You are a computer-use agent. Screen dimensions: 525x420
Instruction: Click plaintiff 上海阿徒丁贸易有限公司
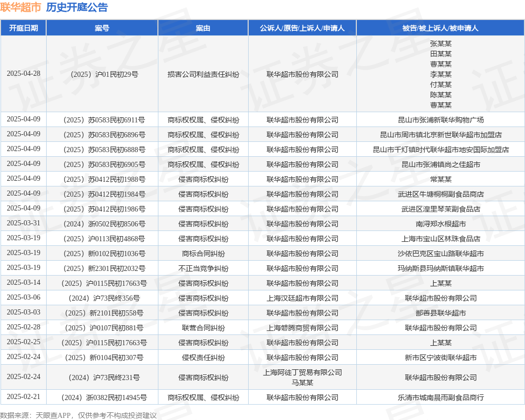302,372
